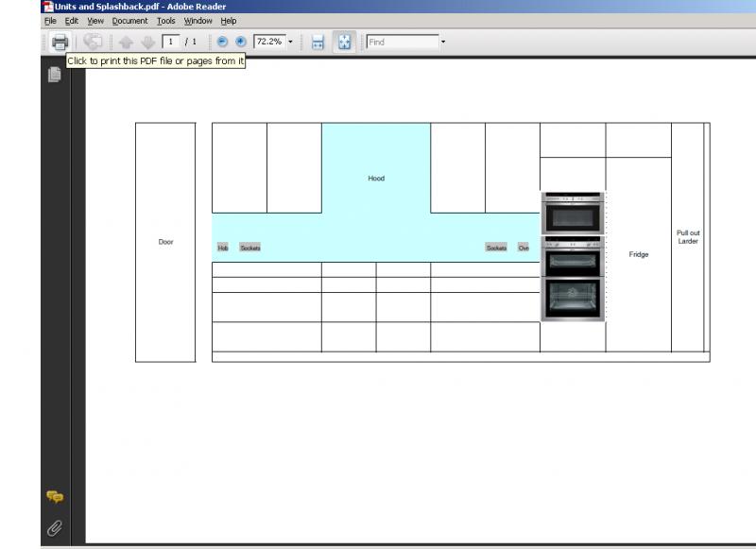Expand the Find options dropdown arrow
The width and height of the screenshot is (756, 549).
coord(442,42)
